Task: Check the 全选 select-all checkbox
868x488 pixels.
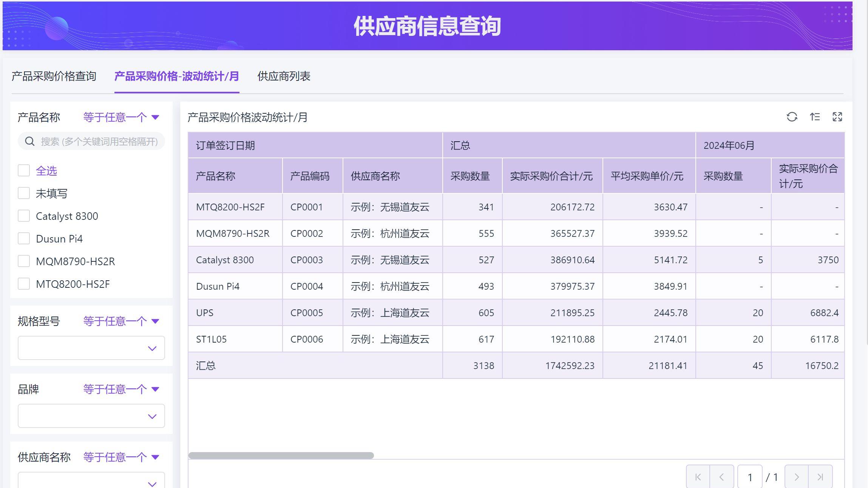Action: pos(24,170)
